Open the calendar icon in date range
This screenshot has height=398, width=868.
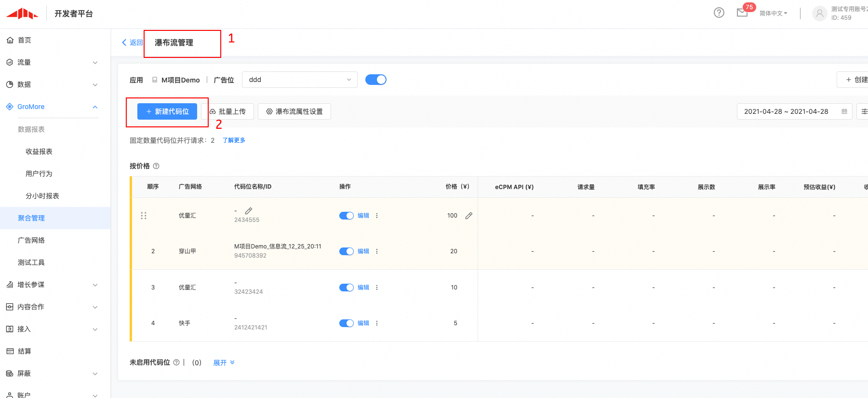(844, 111)
